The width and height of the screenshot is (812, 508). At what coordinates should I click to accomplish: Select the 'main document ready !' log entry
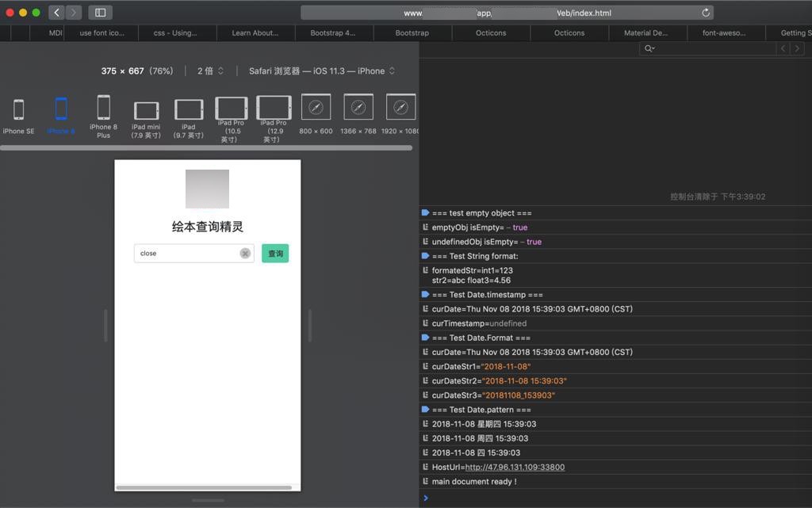pos(615,482)
